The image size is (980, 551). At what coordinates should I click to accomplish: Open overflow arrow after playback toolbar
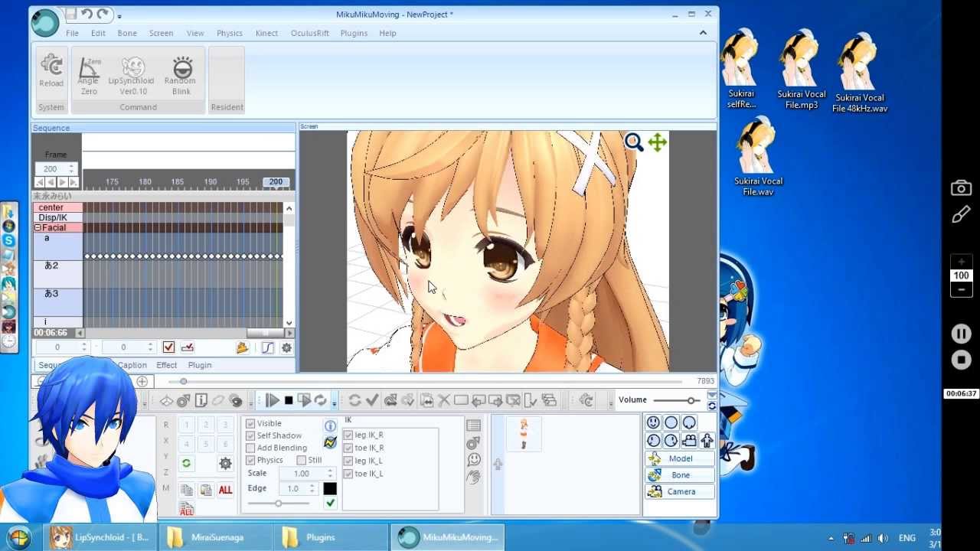click(x=335, y=402)
